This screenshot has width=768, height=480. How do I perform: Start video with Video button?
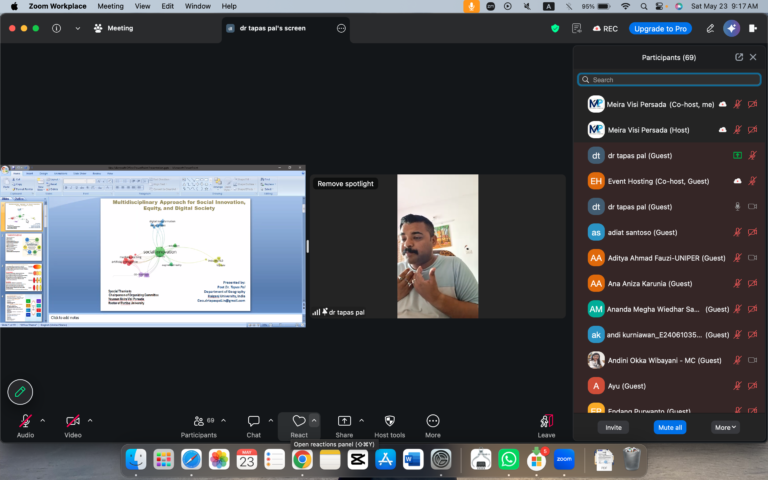(x=72, y=425)
